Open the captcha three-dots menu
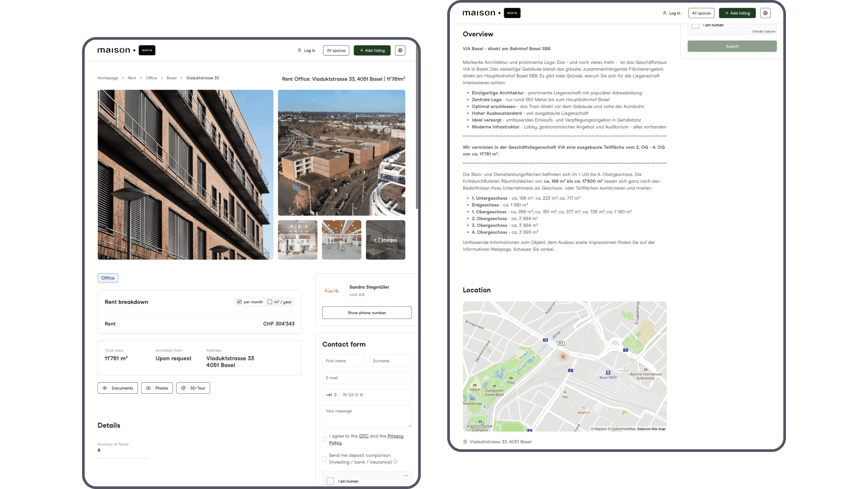868x489 pixels. 406,476
